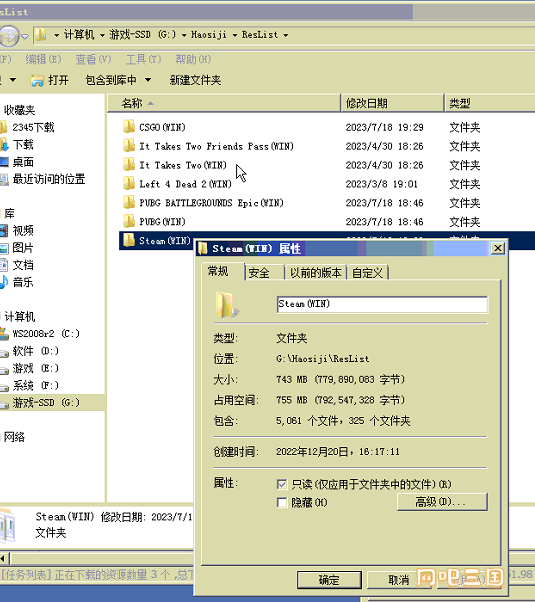
Task: Switch to the 安全 tab
Action: tap(264, 273)
